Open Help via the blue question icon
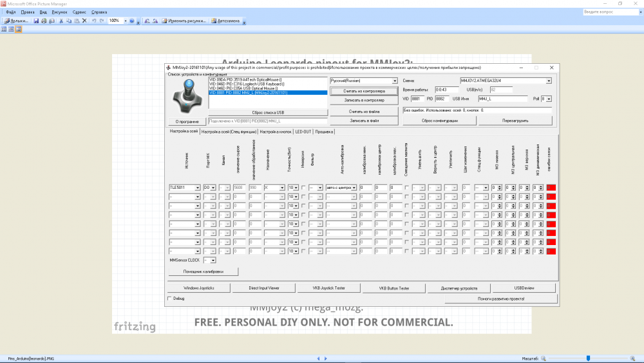 [131, 21]
